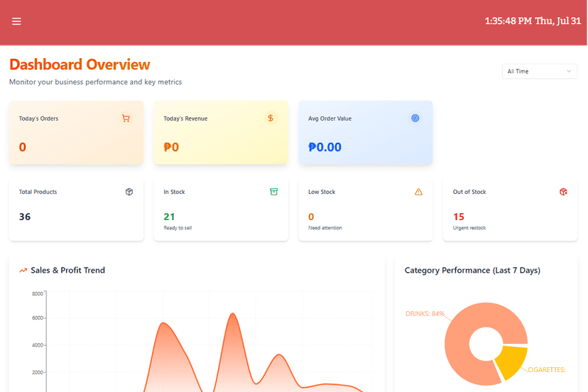Open the All Time period dropdown

pos(539,71)
